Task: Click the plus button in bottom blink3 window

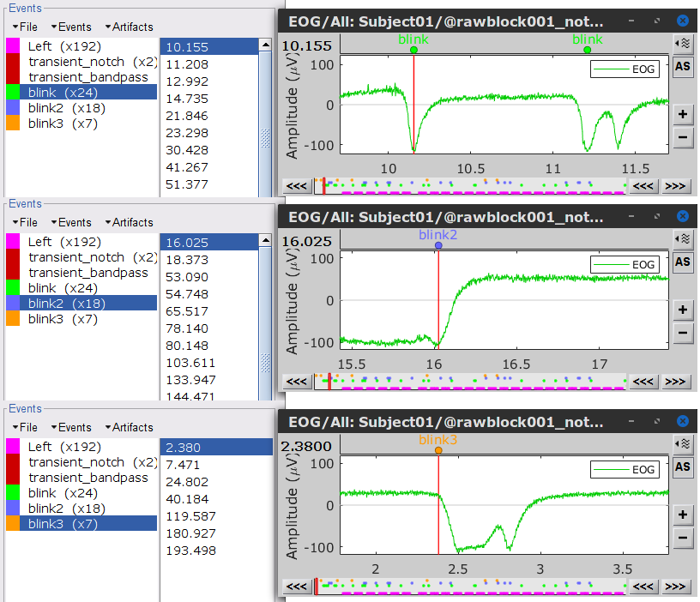Action: click(x=683, y=515)
